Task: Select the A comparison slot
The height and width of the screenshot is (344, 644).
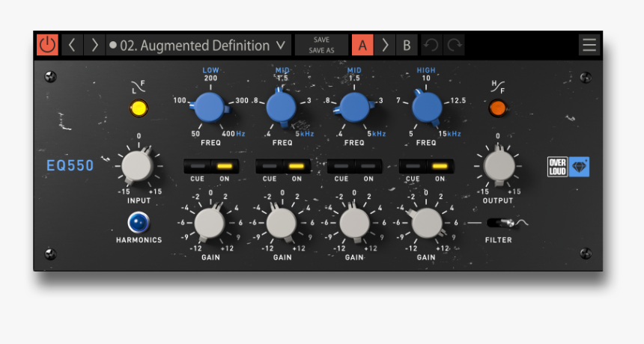Action: [362, 45]
